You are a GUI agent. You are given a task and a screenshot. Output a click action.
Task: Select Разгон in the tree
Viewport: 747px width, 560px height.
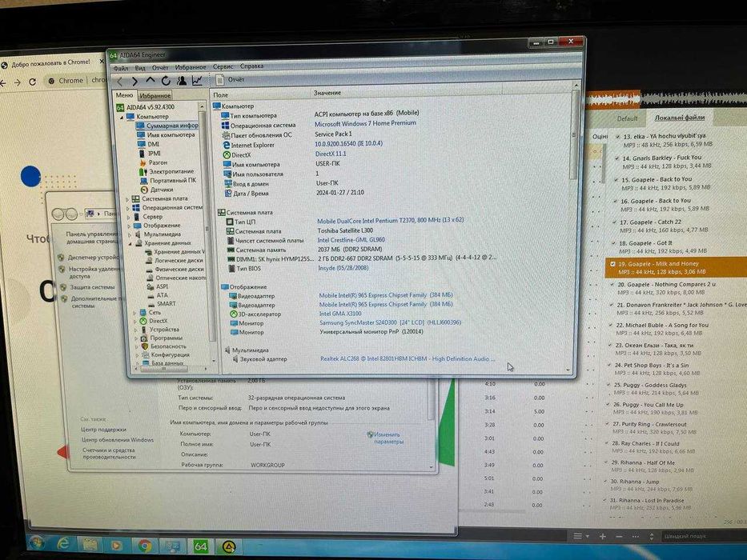154,162
